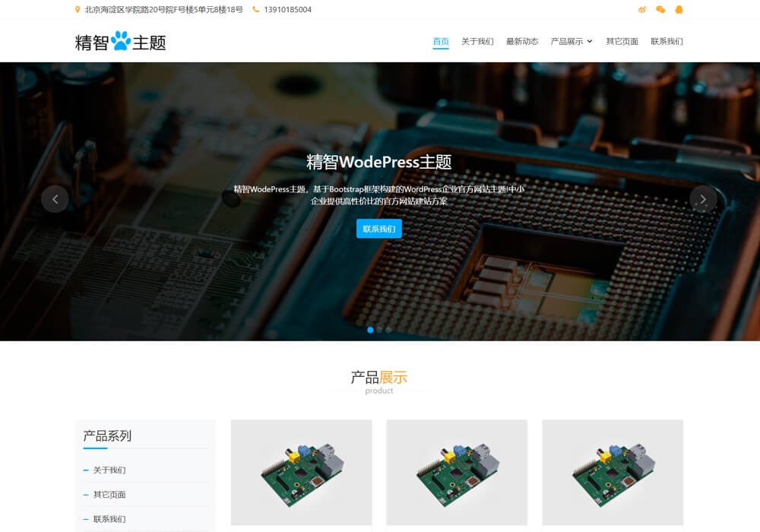Viewport: 760px width, 532px height.
Task: Select the second carousel dot indicator
Action: tap(379, 330)
